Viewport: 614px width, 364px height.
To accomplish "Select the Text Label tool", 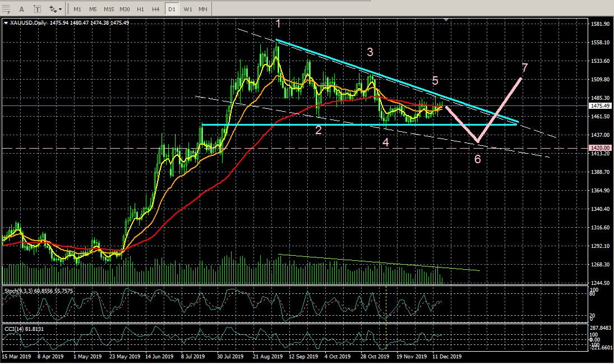I will (37, 9).
